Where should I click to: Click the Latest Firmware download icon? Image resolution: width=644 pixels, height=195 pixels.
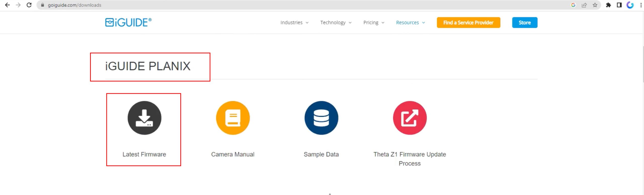(144, 118)
